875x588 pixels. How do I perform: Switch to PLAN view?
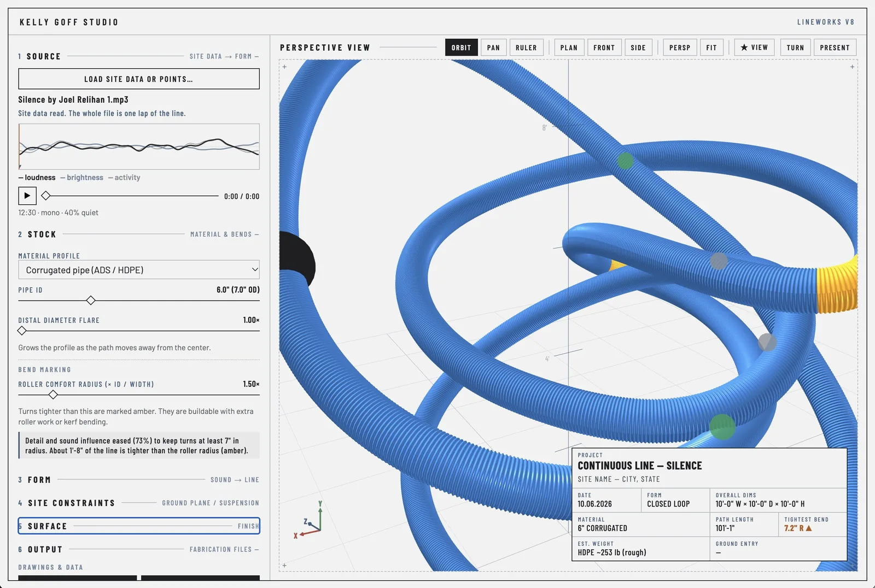click(569, 48)
